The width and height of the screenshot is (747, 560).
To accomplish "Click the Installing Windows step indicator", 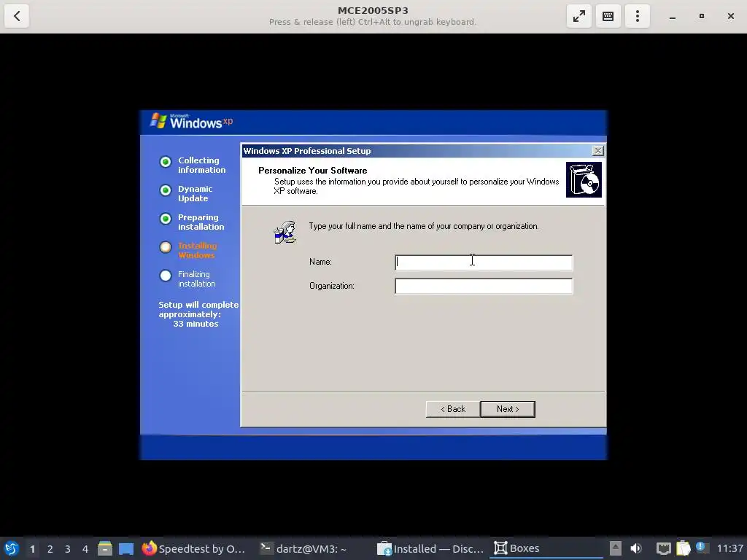I will [166, 247].
